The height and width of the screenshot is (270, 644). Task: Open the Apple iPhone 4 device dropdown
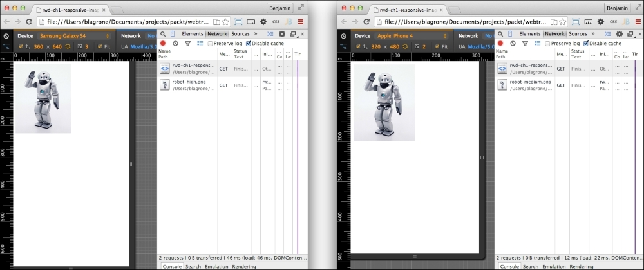point(412,36)
